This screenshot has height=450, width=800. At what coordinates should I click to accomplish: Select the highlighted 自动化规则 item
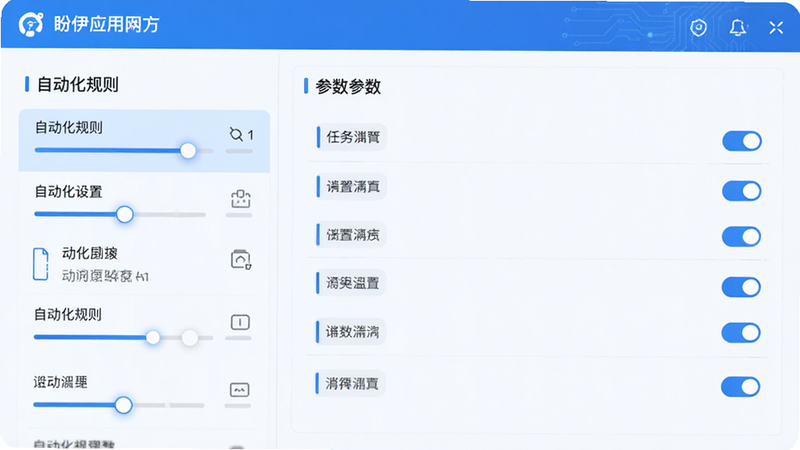coord(144,141)
